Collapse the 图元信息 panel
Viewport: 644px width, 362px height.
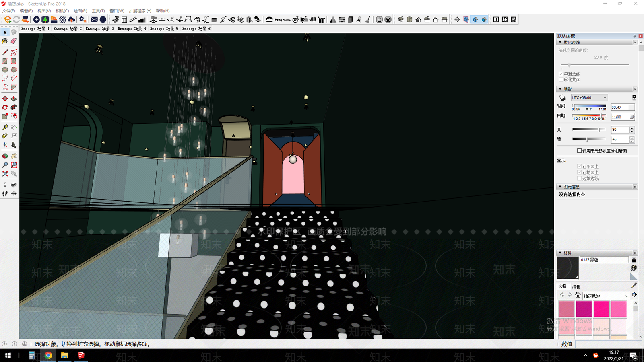point(560,187)
